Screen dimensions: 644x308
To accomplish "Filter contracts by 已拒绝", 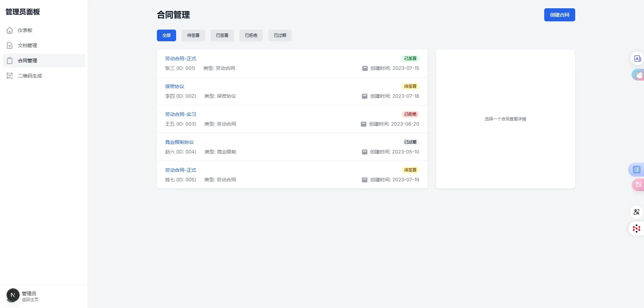I will pyautogui.click(x=251, y=35).
